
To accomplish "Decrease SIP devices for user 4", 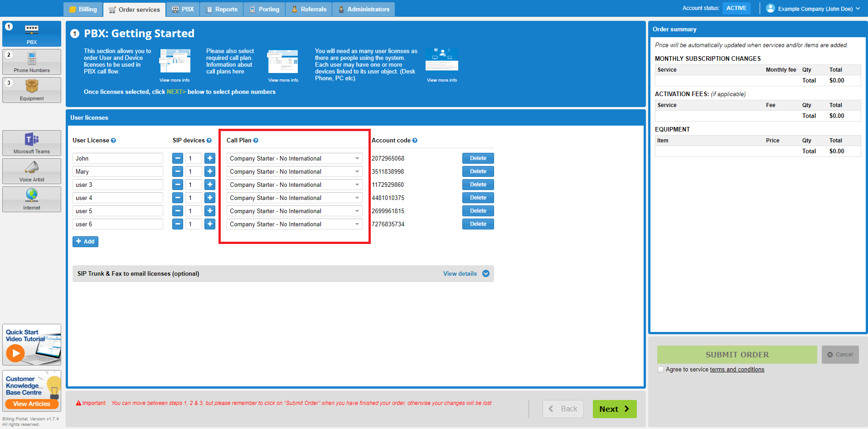I will click(x=178, y=198).
